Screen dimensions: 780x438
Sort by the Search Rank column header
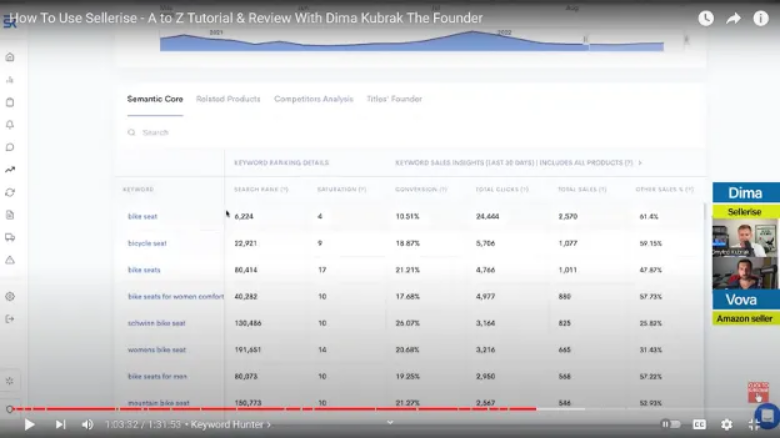pos(261,190)
